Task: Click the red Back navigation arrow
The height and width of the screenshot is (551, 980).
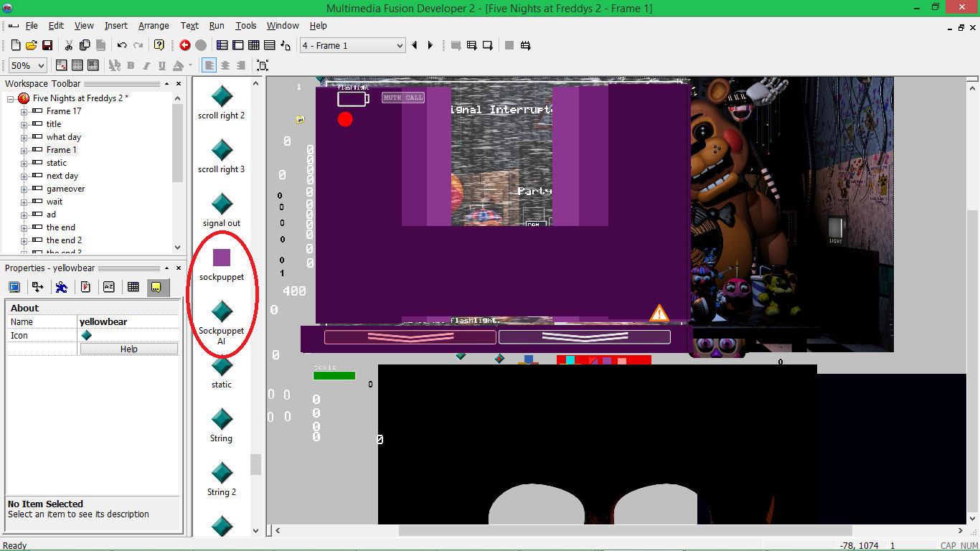Action: [x=185, y=45]
